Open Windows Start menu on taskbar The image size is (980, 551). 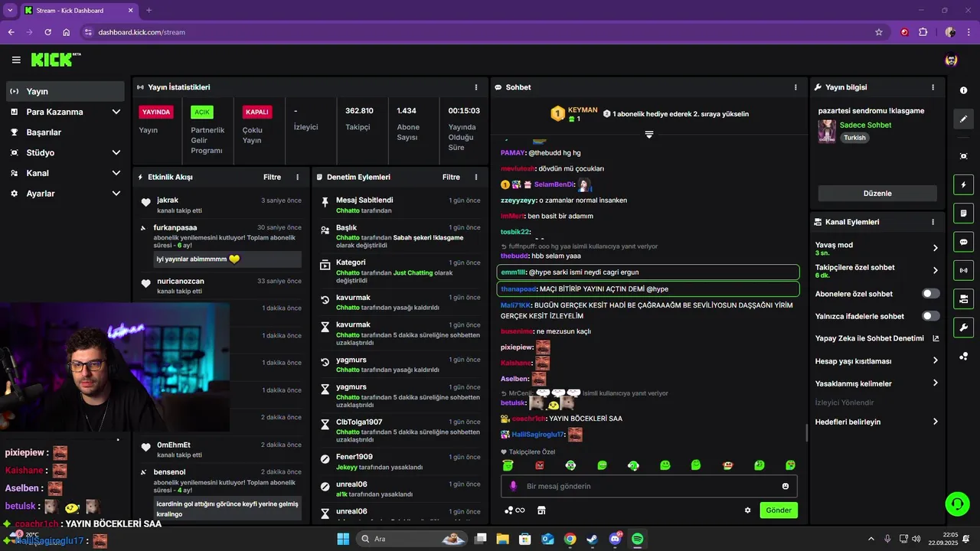[343, 539]
